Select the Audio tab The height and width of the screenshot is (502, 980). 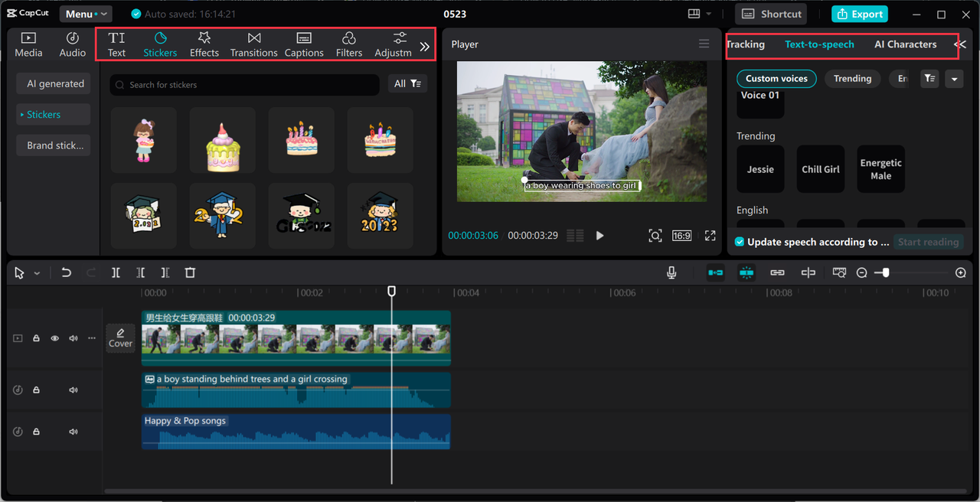(x=73, y=44)
